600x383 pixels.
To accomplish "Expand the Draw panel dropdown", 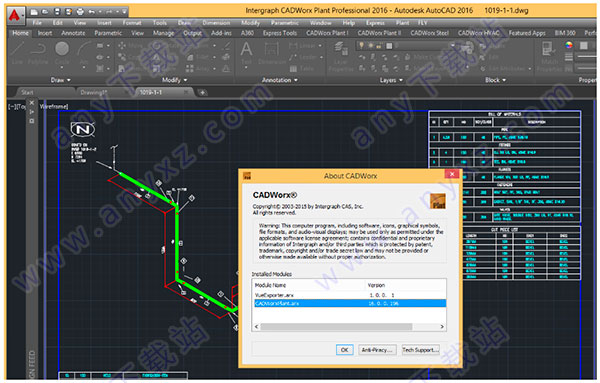I will (60, 80).
